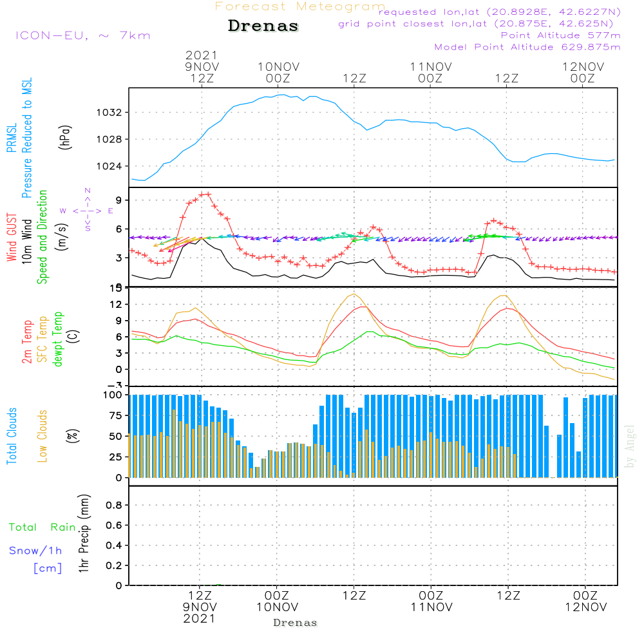Viewport: 644px width, 644px height.
Task: Click the 100 value on cloud axis
Action: point(113,395)
